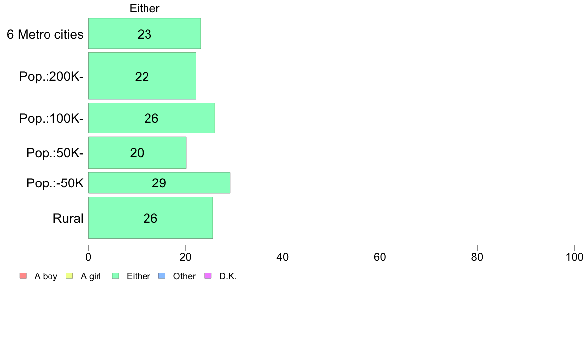Select the Pop.:-50K bar showing 29
588x364 pixels.
point(159,183)
